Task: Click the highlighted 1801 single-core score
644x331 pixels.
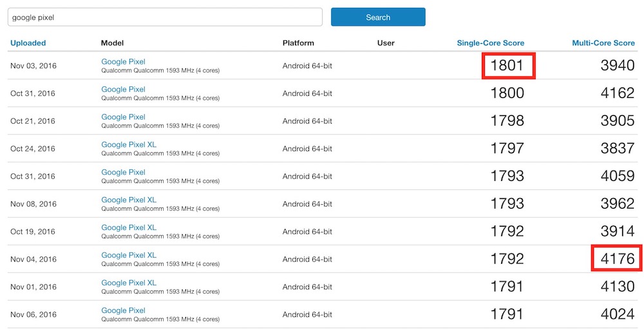Action: pyautogui.click(x=507, y=66)
